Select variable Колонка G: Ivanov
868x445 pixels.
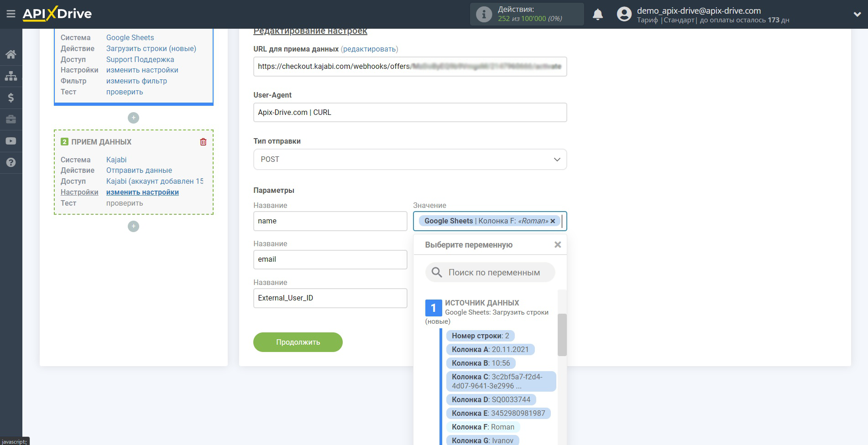click(x=482, y=440)
